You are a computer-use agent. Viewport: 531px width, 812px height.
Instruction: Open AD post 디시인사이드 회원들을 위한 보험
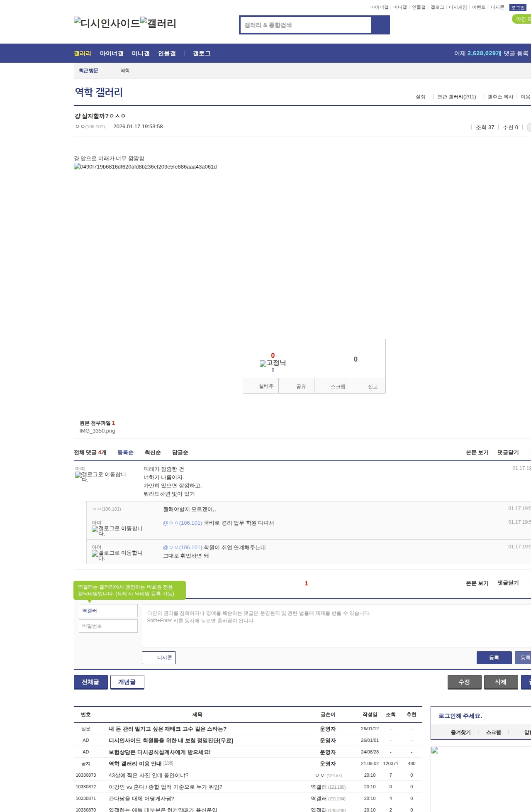point(171,740)
